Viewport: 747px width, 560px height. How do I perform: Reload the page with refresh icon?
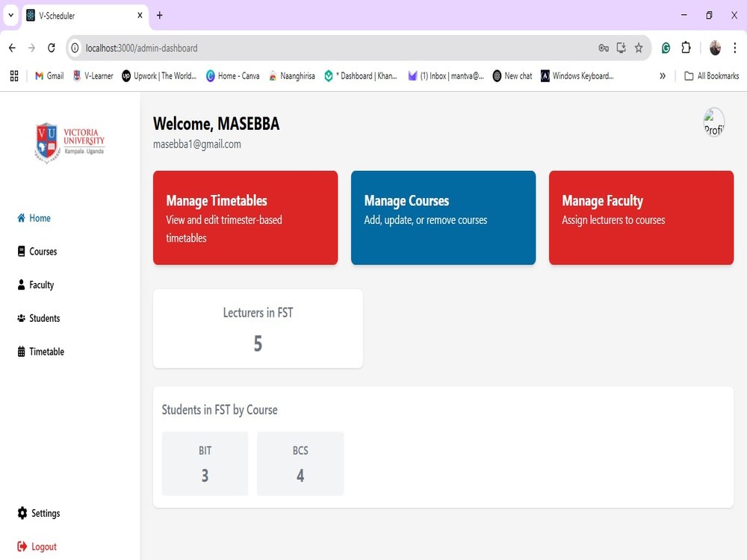tap(52, 48)
